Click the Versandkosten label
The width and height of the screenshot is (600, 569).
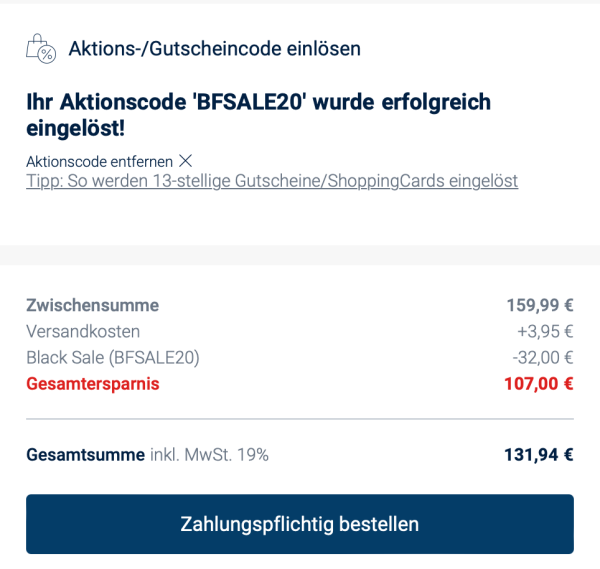coord(83,331)
